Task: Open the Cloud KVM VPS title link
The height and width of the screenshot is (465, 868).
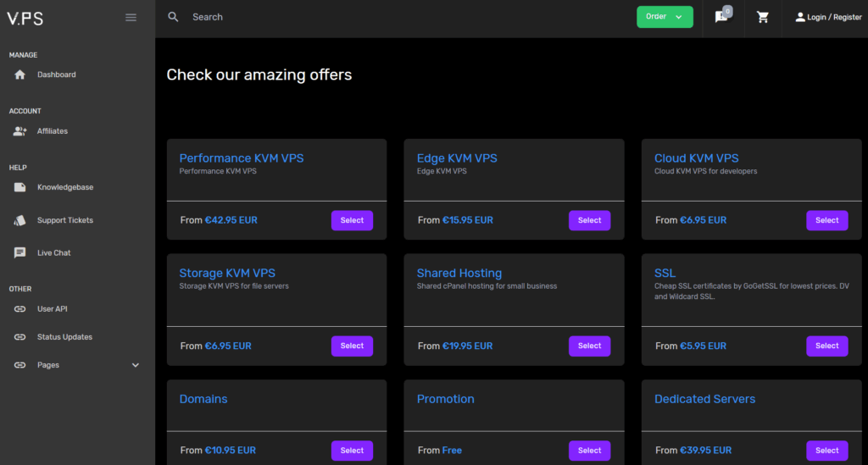Action: click(697, 158)
